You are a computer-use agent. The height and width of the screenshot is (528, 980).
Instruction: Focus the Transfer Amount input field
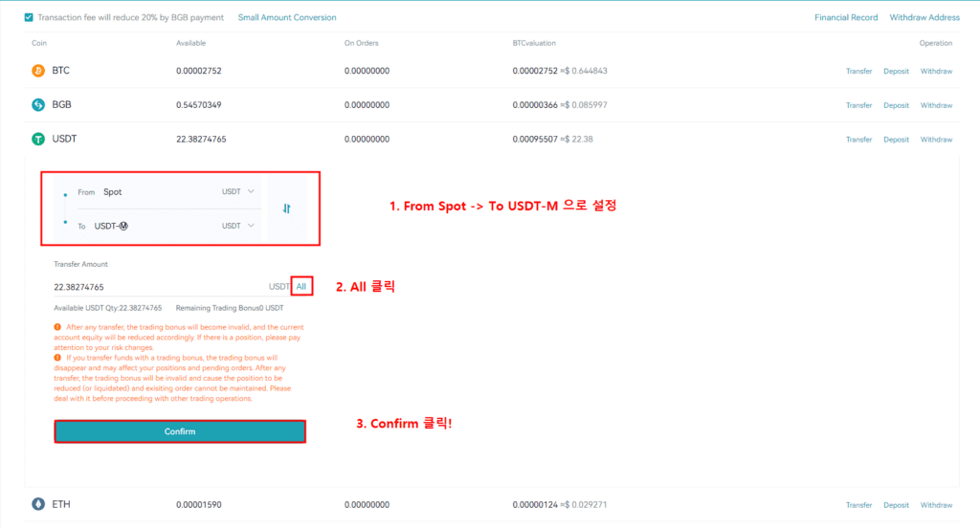[x=160, y=287]
